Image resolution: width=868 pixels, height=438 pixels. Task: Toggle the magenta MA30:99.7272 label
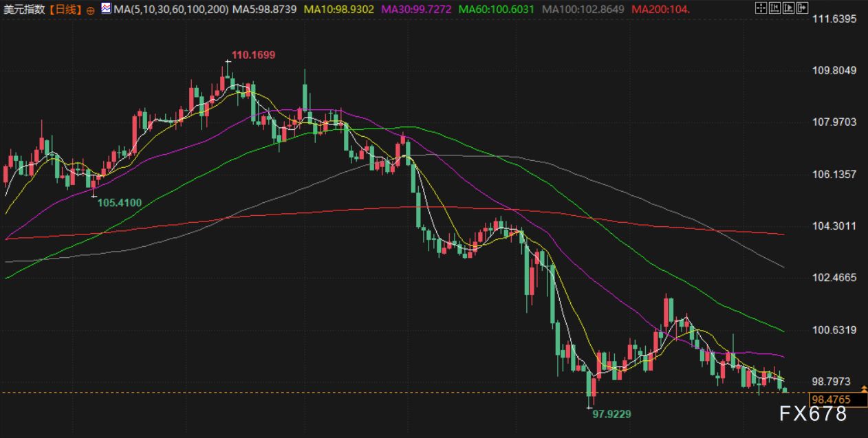(x=416, y=10)
